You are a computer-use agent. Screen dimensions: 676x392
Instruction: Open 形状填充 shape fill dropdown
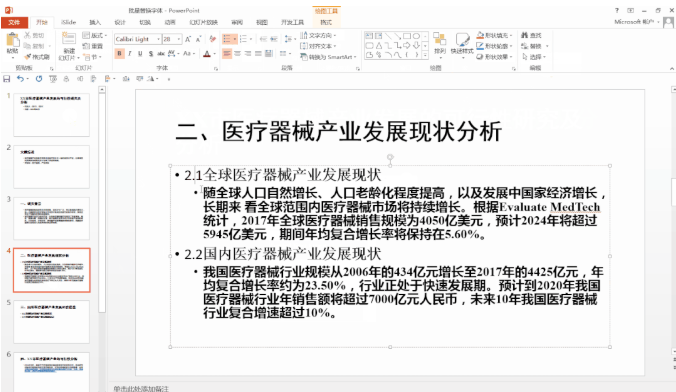click(494, 35)
